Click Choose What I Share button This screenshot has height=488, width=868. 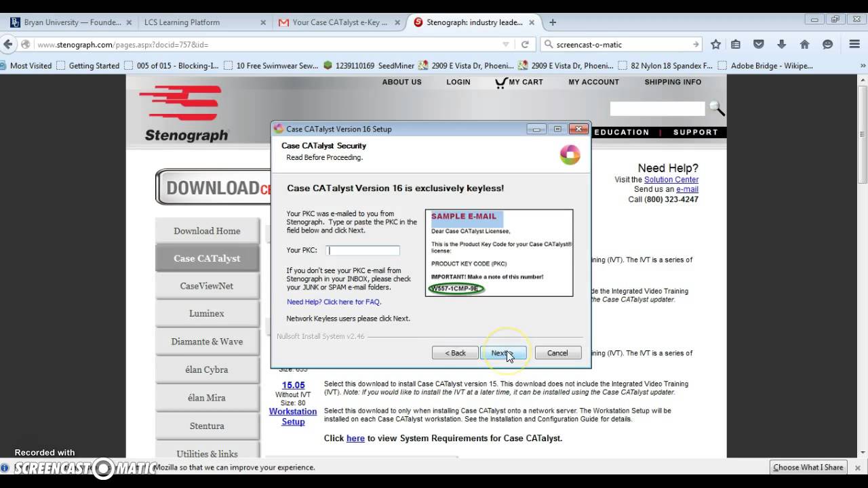pyautogui.click(x=808, y=467)
